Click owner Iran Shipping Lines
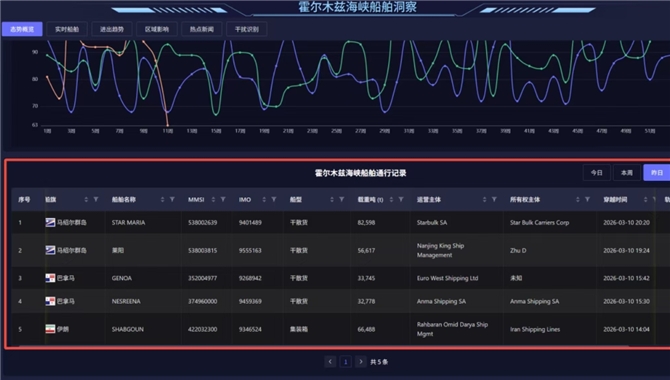 point(535,329)
